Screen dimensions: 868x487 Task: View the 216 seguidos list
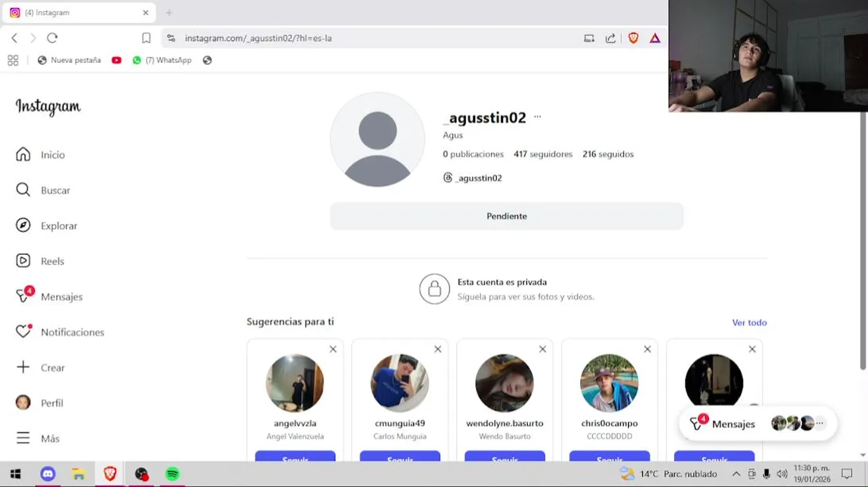(608, 154)
